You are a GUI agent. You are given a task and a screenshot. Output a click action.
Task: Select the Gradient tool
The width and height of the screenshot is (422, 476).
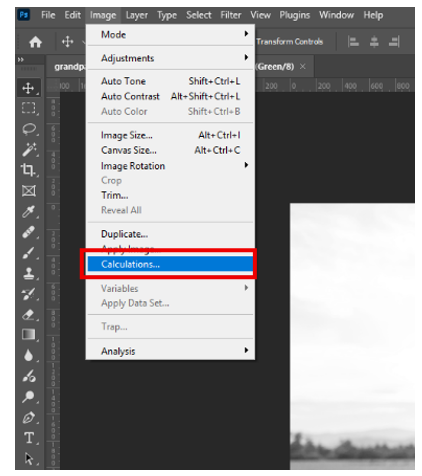click(x=29, y=335)
